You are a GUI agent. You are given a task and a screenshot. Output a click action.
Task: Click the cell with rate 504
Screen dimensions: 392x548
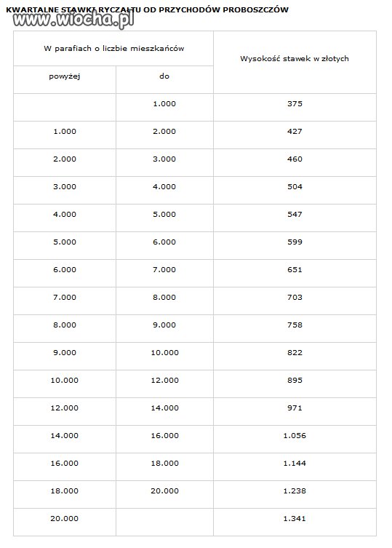click(295, 186)
